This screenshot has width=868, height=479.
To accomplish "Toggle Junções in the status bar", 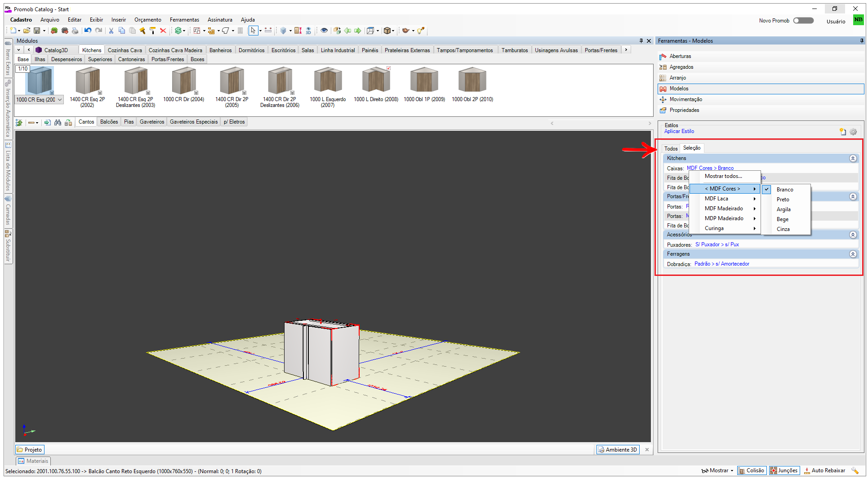I will click(x=784, y=470).
